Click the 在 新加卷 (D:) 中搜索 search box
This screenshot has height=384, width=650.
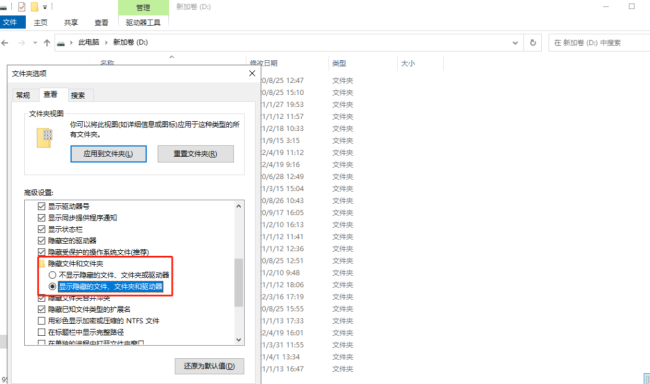(x=599, y=43)
